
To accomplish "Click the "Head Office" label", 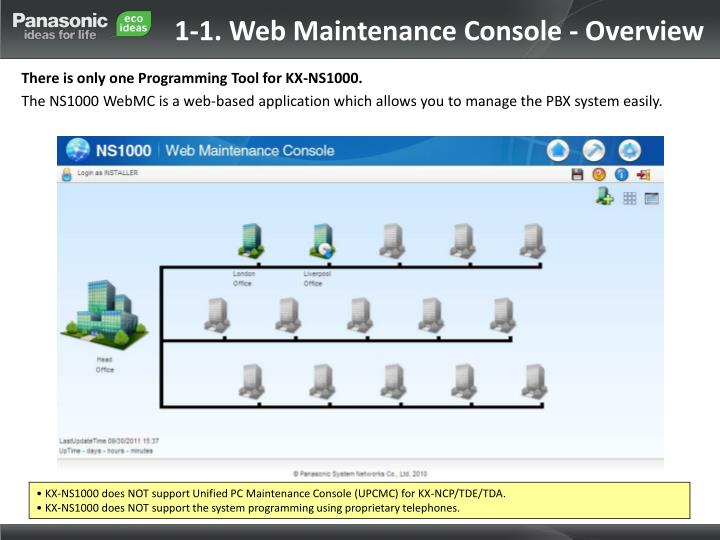I will (105, 365).
